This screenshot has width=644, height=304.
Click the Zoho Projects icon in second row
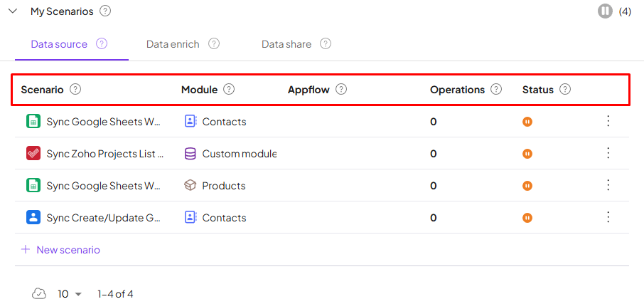point(33,154)
